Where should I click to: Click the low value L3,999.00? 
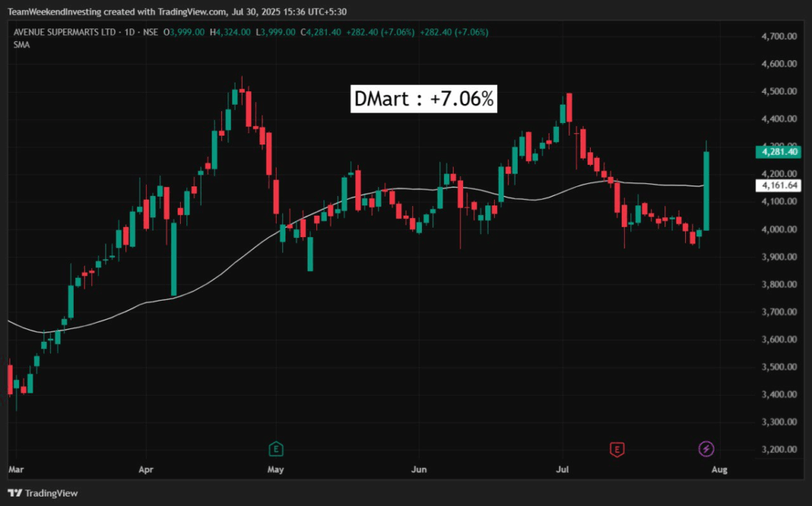(275, 32)
